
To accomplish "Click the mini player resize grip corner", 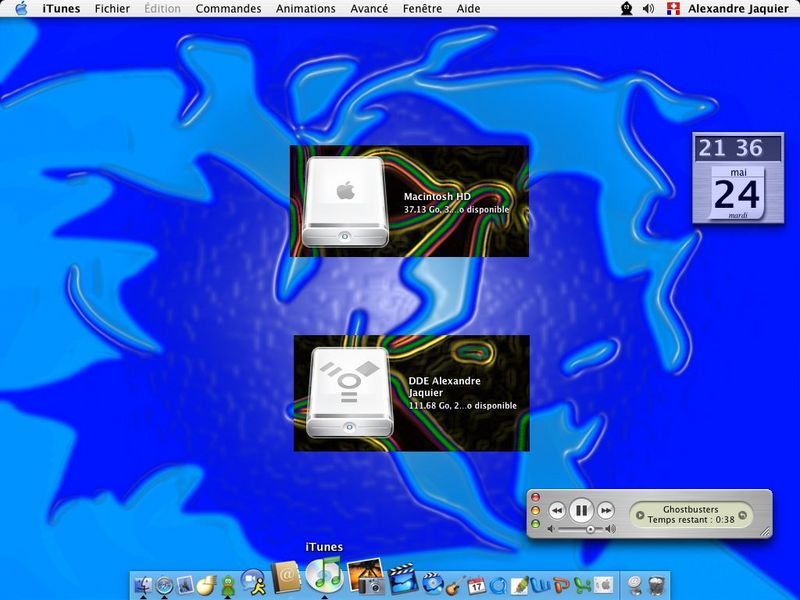I will click(x=765, y=532).
